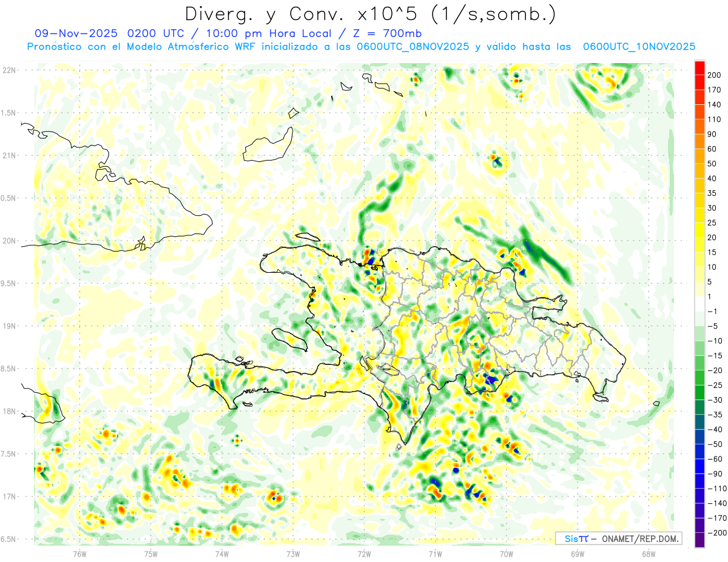Screen dimensions: 728x562
Task: Click the positive 140 color scale label
Action: point(715,105)
